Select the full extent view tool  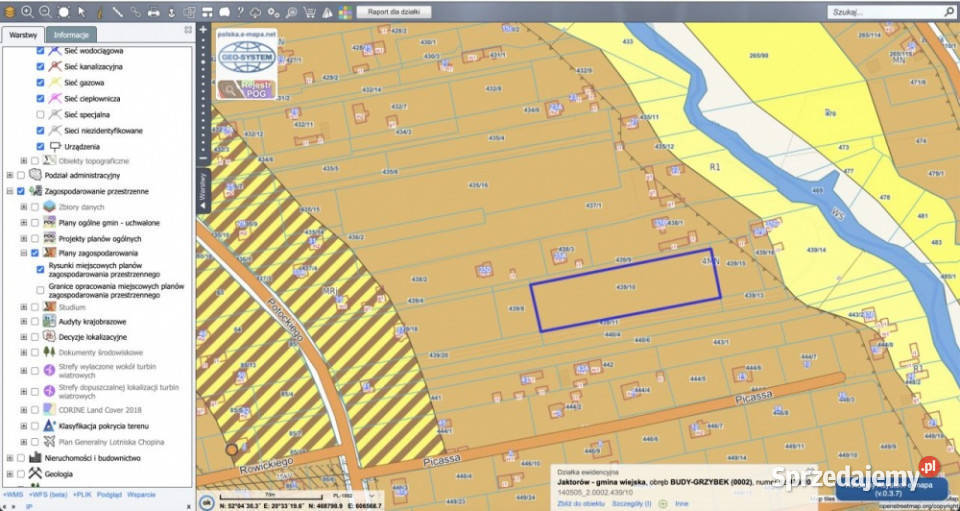[64, 12]
